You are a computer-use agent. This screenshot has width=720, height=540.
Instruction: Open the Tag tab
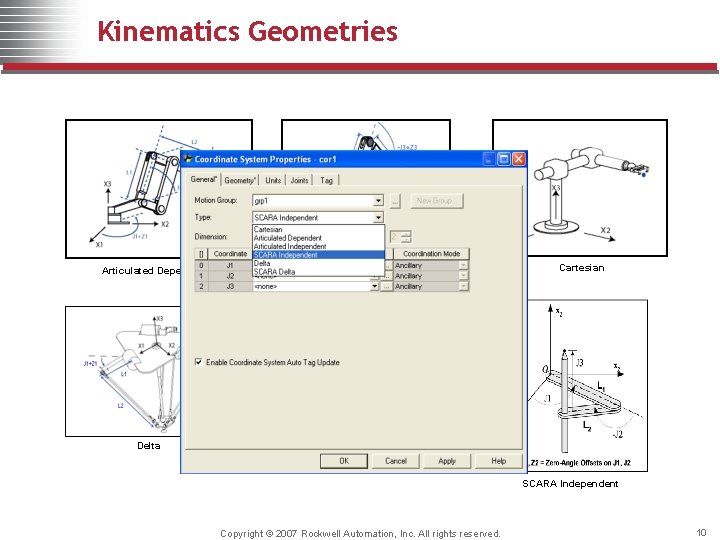(326, 180)
